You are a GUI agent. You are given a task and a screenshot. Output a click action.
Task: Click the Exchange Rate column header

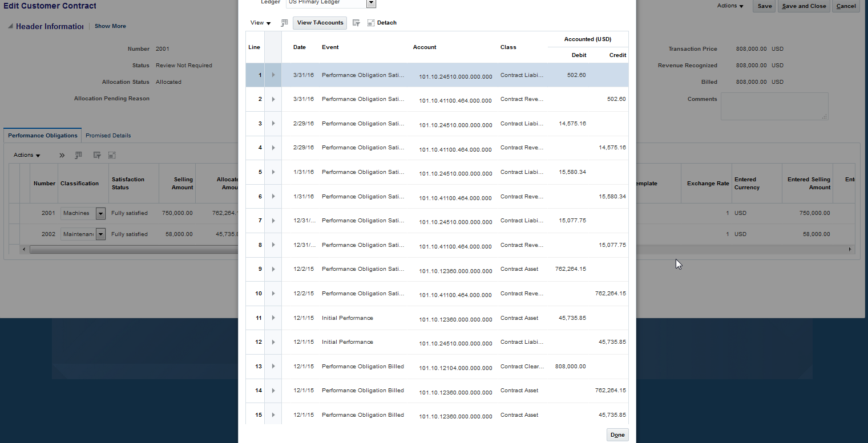pyautogui.click(x=708, y=184)
